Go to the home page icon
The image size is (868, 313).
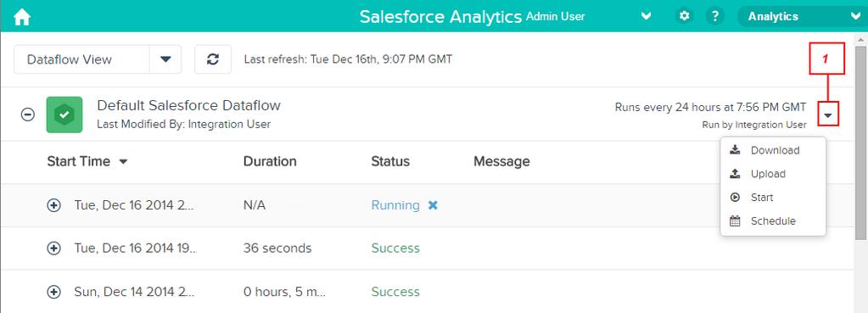tap(22, 17)
